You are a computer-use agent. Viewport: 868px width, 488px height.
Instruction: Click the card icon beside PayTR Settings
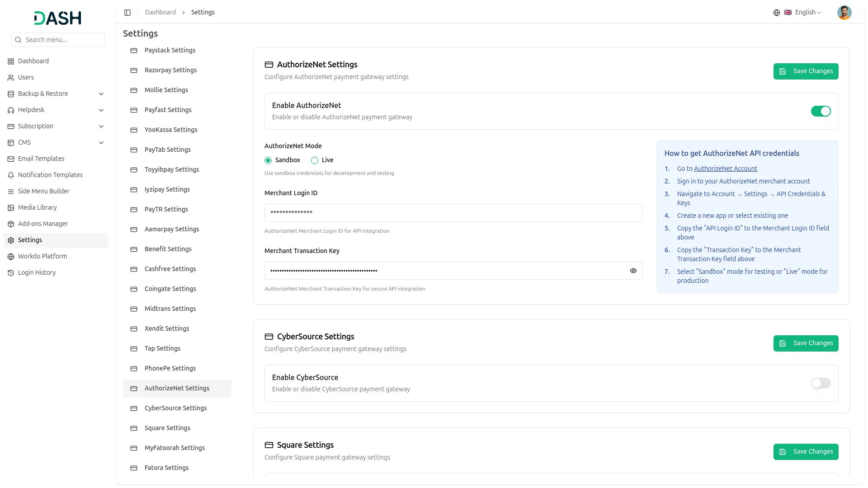[134, 210]
